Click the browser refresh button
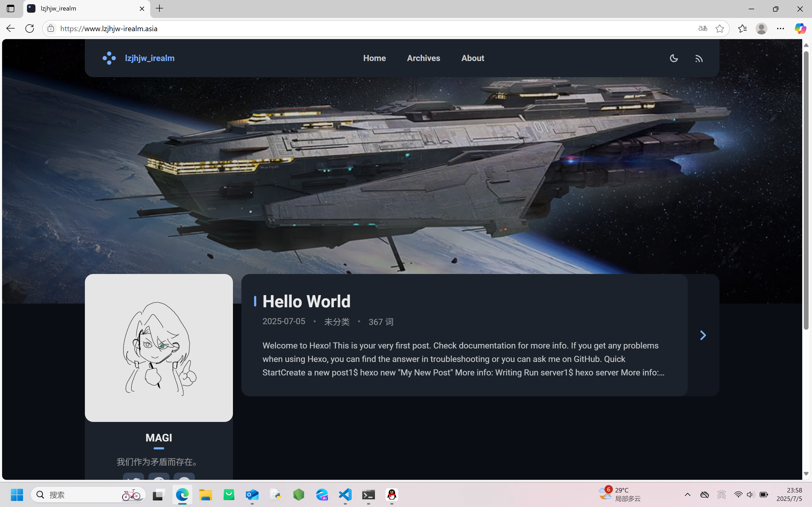Viewport: 812px width, 507px height. 30,29
